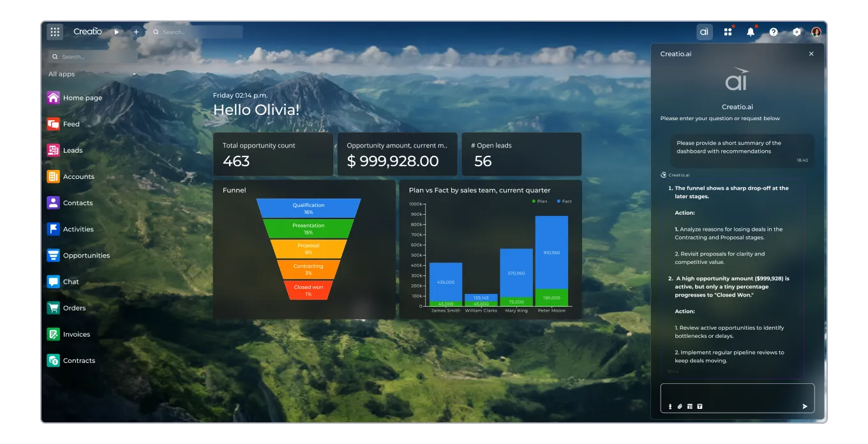Click the user message about dashboard summary

pos(742,150)
